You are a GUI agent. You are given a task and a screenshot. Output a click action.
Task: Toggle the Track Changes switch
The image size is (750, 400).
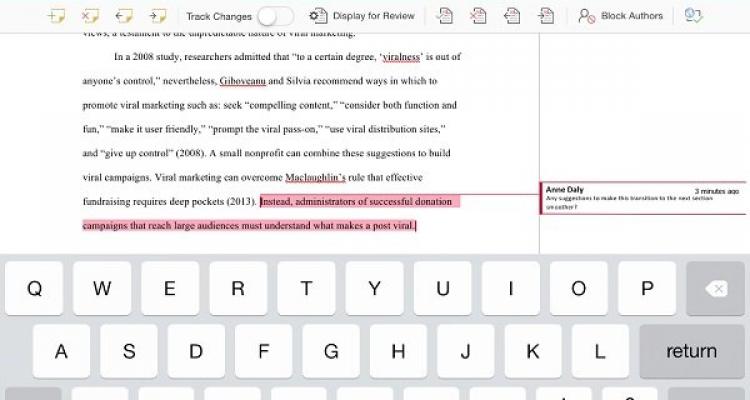point(275,16)
